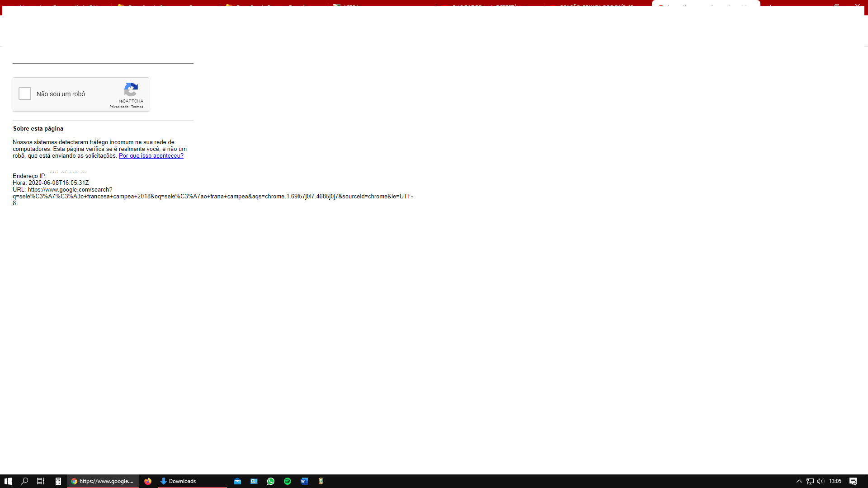
Task: Open Microsoft Word from the taskbar
Action: (x=304, y=481)
